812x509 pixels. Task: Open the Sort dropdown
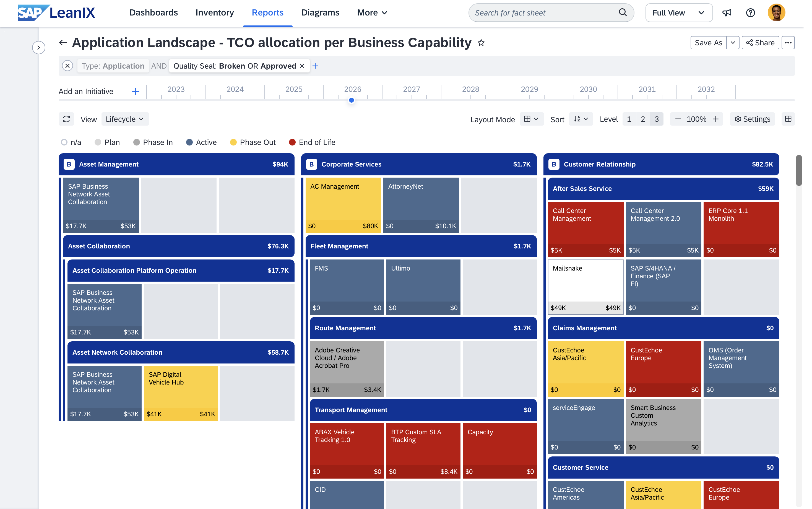tap(581, 119)
